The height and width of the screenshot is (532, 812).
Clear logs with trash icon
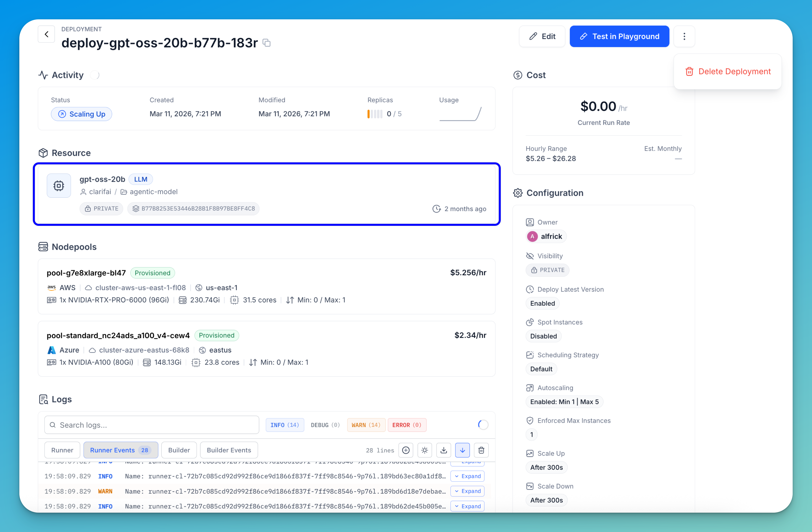[x=481, y=450]
